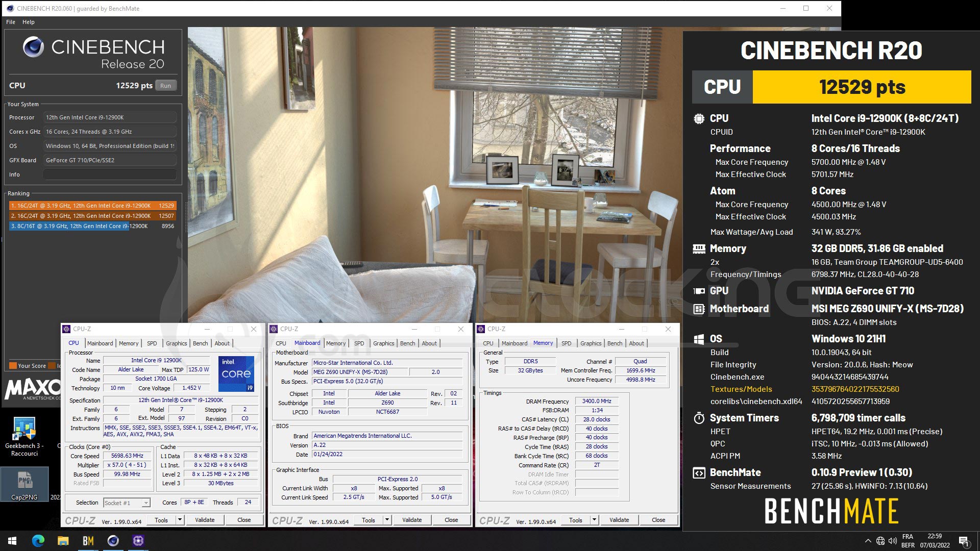Open the Graphics tab in the first CPU-Z window
The image size is (980, 551).
coord(177,343)
